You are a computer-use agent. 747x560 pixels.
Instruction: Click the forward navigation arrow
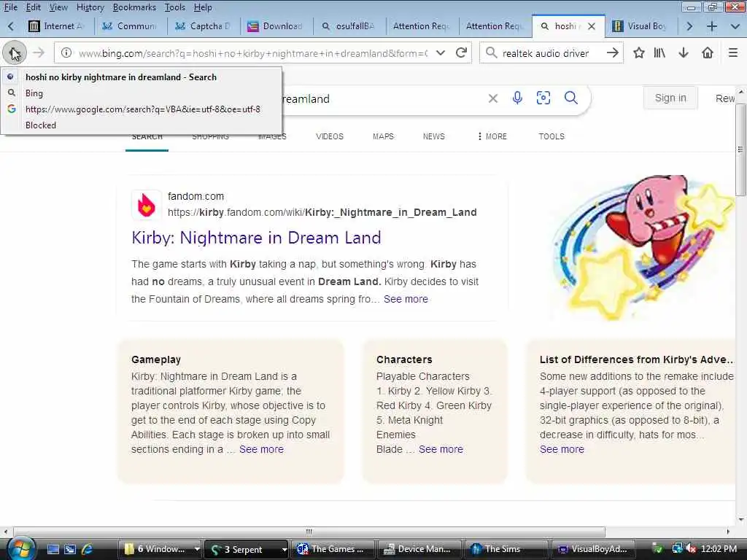pos(39,52)
